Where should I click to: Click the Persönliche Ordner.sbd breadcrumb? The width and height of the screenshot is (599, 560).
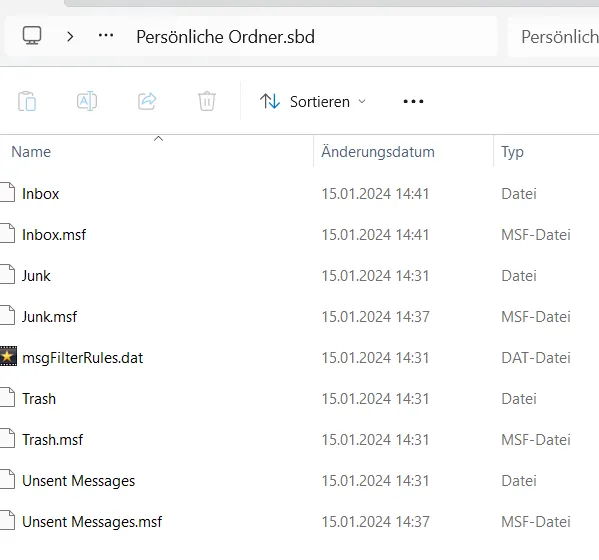pos(225,37)
